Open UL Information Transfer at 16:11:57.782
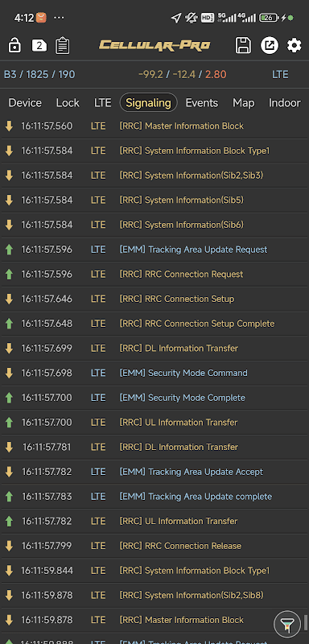Viewport: 309px width, 644px height. [x=154, y=521]
